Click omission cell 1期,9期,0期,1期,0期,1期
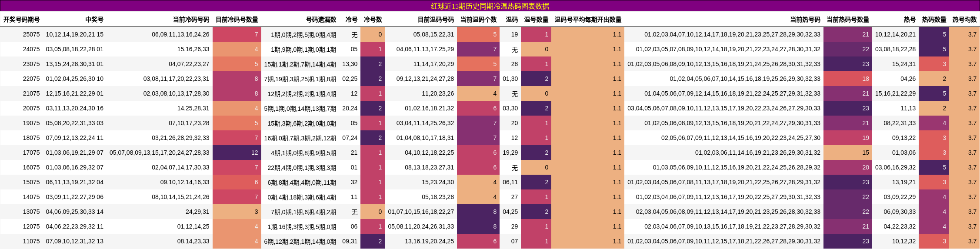980x249 pixels. click(303, 49)
